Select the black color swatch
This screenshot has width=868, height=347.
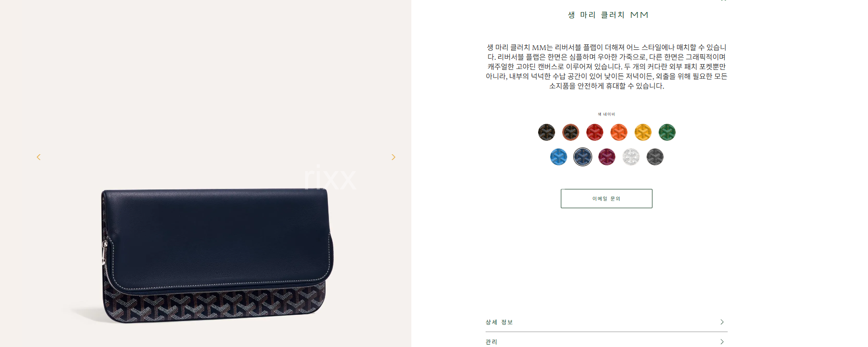pyautogui.click(x=546, y=132)
